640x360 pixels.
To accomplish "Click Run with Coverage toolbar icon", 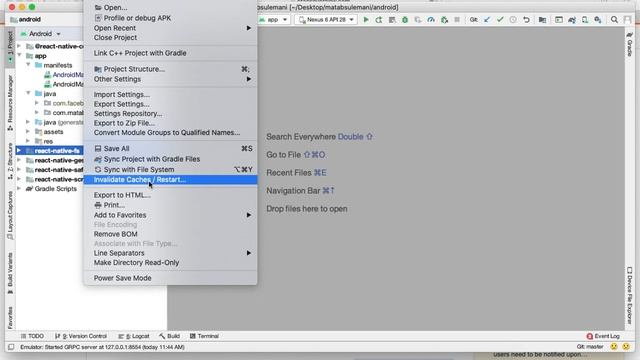I will [x=418, y=20].
